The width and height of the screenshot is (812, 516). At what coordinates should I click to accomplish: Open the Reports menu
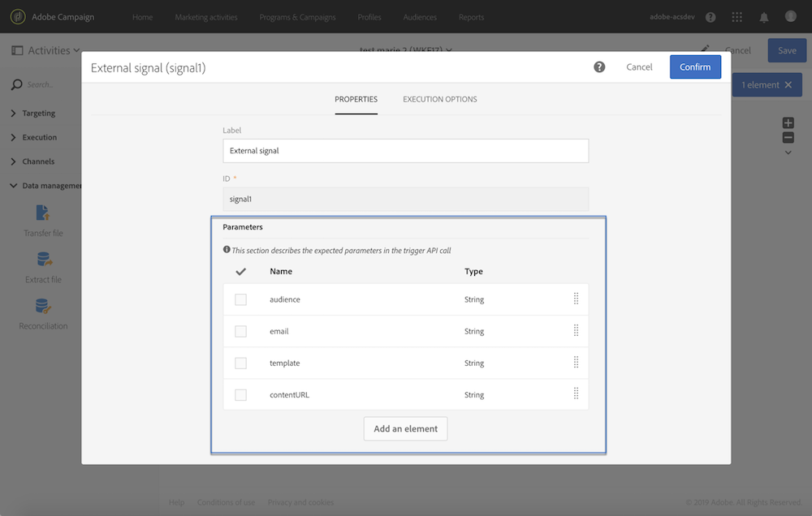(x=471, y=17)
